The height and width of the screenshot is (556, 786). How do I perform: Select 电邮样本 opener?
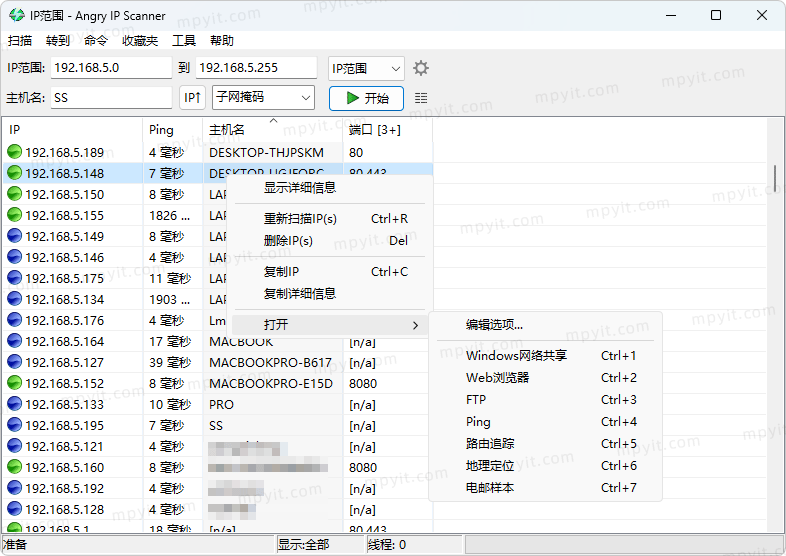point(545,488)
